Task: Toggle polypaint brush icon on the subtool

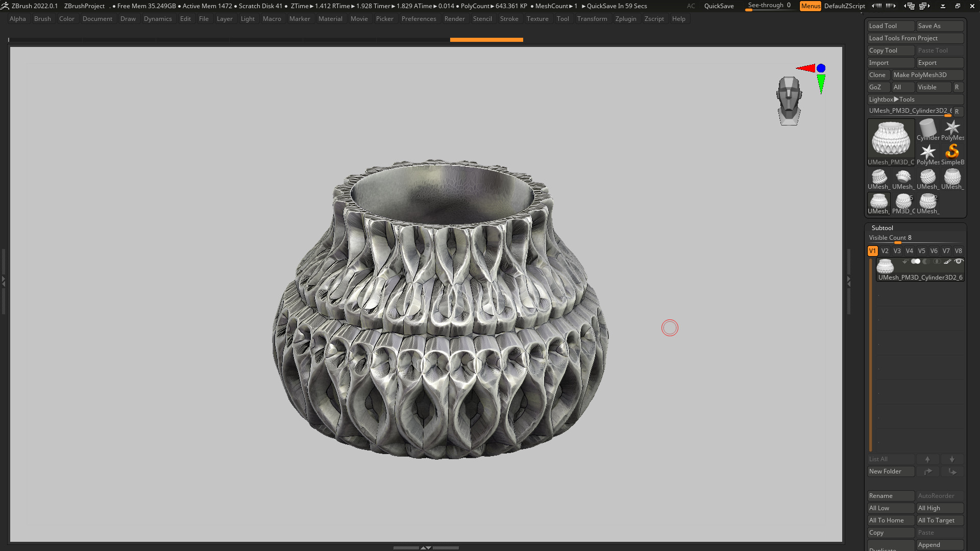Action: pyautogui.click(x=947, y=261)
